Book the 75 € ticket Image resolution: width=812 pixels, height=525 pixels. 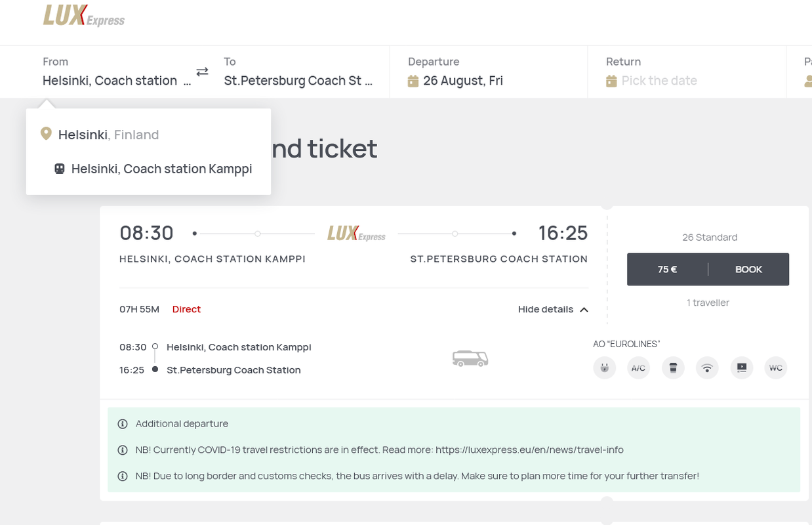[x=708, y=270]
